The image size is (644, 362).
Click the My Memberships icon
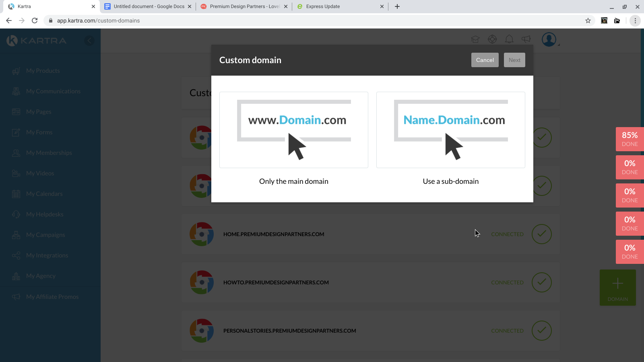pos(16,153)
